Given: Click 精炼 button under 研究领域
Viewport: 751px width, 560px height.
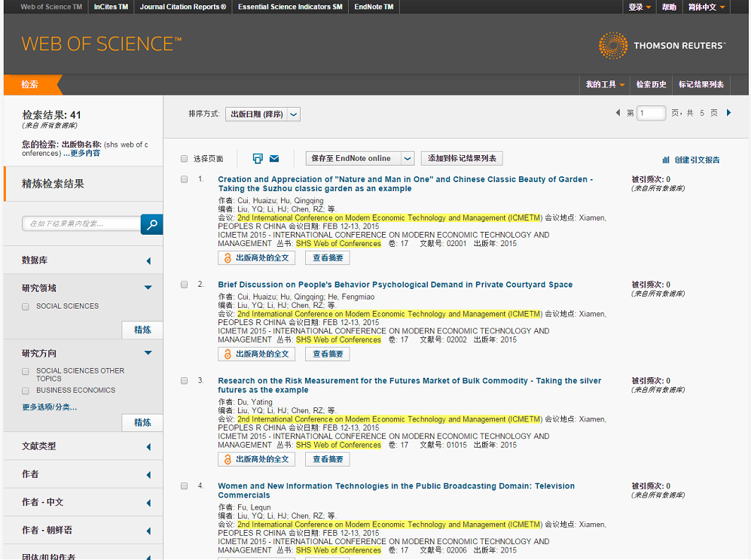Looking at the screenshot, I should 142,330.
